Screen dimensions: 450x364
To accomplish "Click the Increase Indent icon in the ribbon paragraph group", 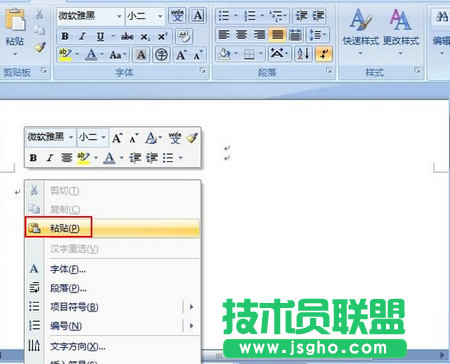I will [318, 16].
